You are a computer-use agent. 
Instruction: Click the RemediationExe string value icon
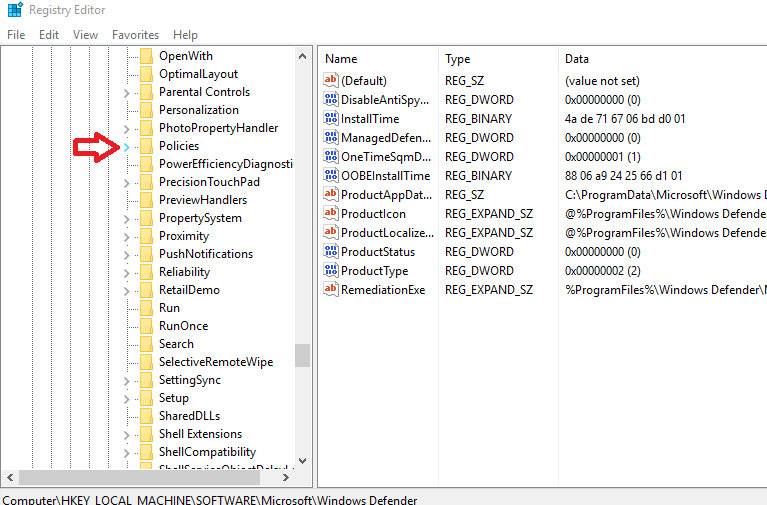pyautogui.click(x=331, y=289)
